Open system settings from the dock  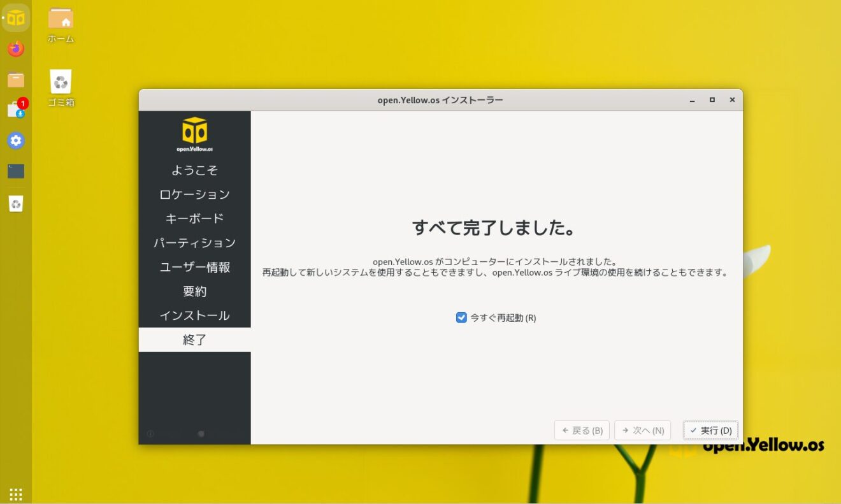(x=15, y=140)
